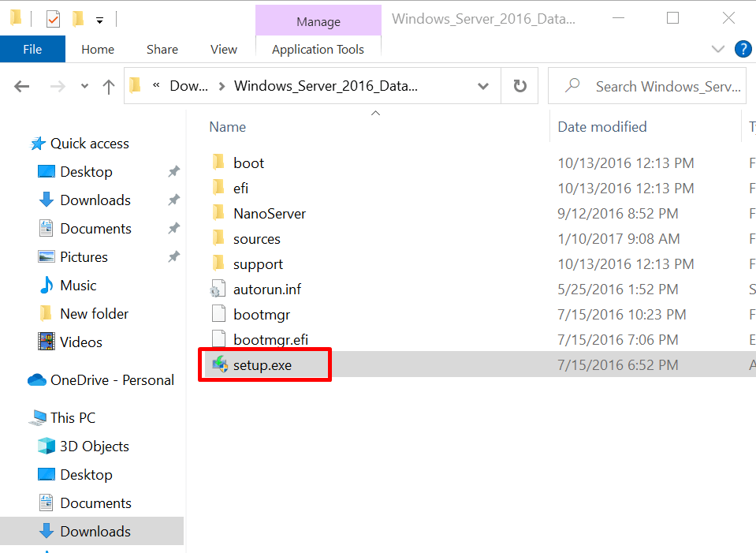Viewport: 756px width, 553px height.
Task: Click date 1/10/2017 9:08 AM
Action: 619,238
